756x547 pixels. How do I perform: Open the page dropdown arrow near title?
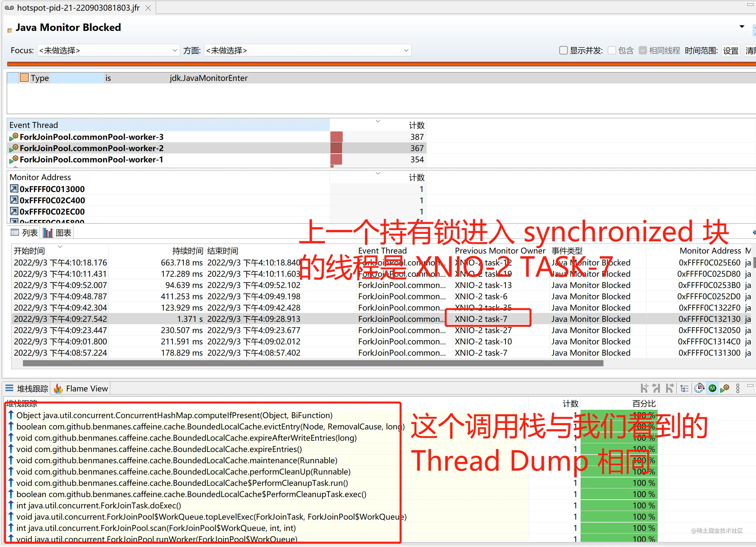tap(742, 27)
